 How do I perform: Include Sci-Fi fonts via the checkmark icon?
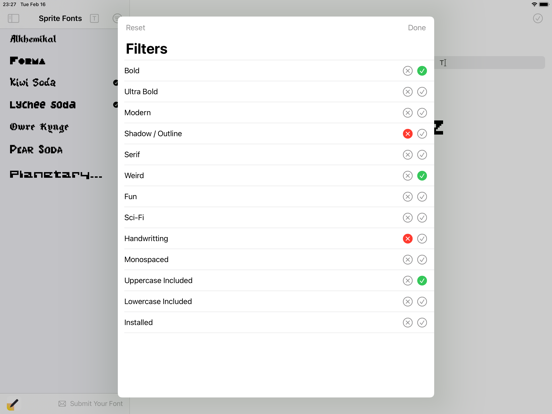422,218
